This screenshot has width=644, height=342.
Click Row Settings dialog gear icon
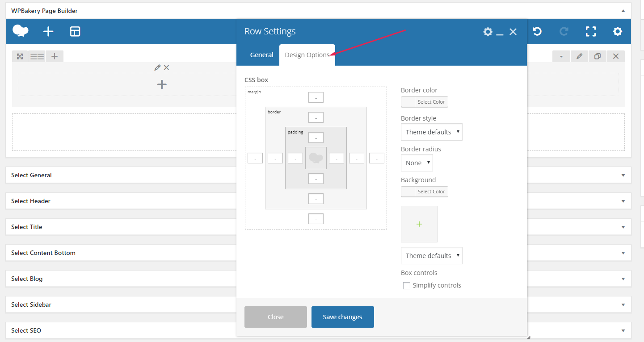point(488,32)
